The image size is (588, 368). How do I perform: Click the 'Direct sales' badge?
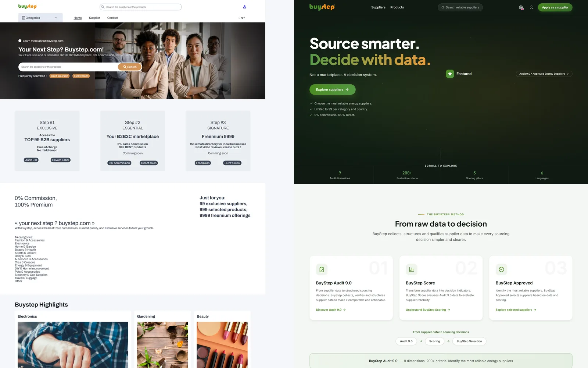pos(149,163)
